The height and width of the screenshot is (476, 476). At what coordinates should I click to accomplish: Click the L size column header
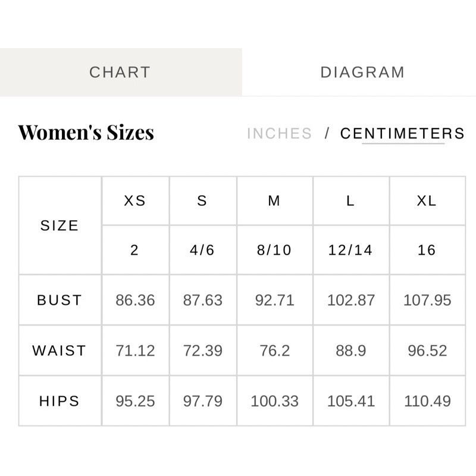(350, 201)
